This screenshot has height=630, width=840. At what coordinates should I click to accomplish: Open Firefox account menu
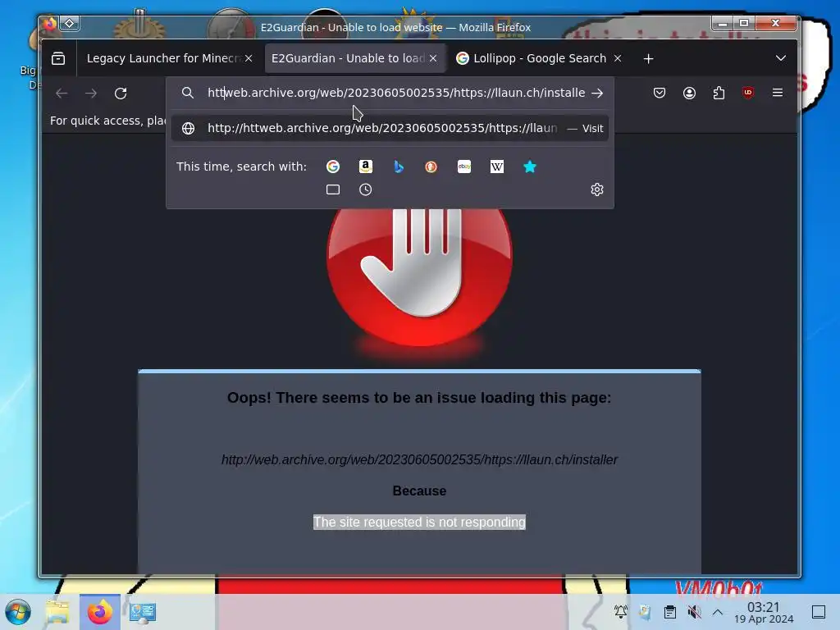pyautogui.click(x=689, y=94)
